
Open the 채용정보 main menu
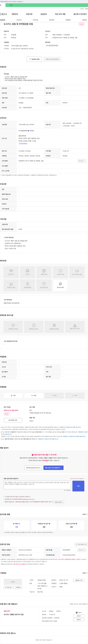tap(15, 14)
